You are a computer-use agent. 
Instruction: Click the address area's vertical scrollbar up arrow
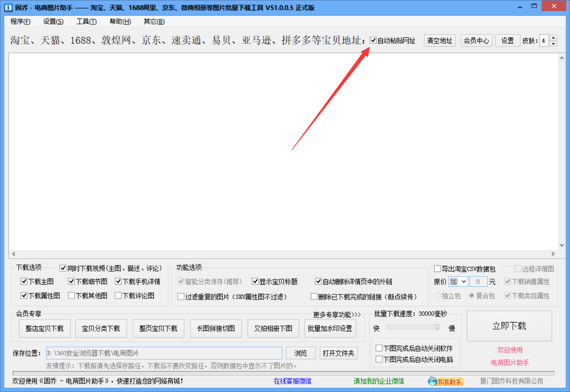(562, 58)
